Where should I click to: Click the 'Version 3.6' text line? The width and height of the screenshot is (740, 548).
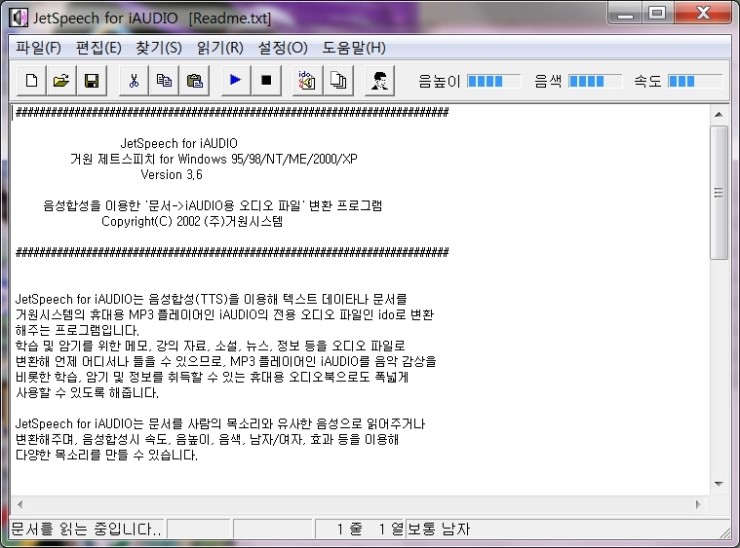(171, 175)
